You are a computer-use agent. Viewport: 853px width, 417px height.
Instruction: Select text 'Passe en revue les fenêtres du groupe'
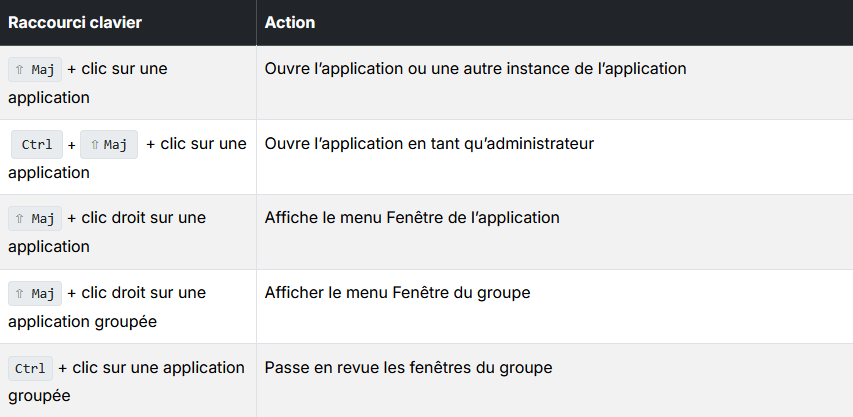tap(409, 368)
